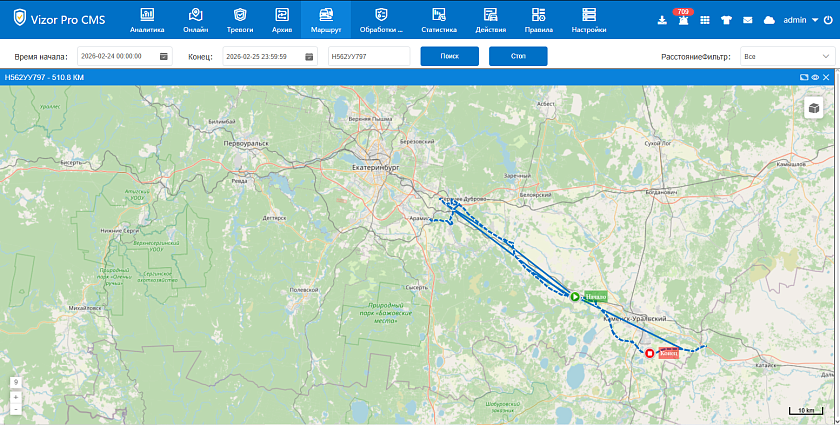This screenshot has height=425, width=840.
Task: Go to the Аналитика tab
Action: coord(147,19)
